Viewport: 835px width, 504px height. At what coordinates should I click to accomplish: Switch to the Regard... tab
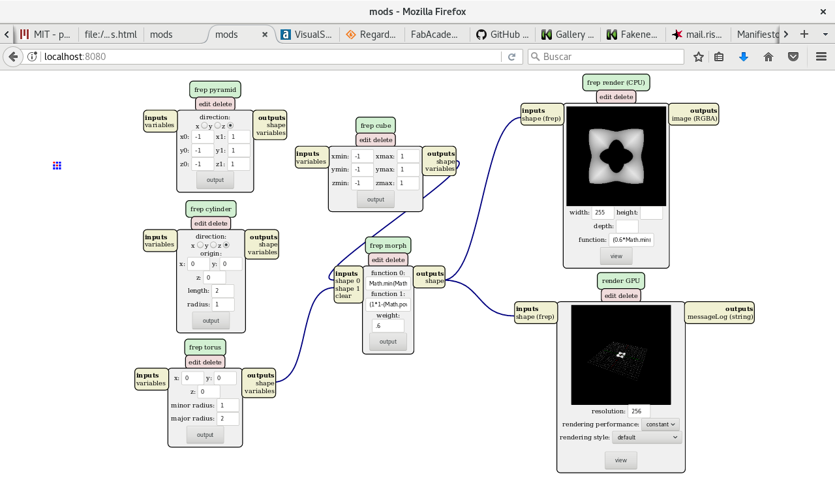coord(372,35)
